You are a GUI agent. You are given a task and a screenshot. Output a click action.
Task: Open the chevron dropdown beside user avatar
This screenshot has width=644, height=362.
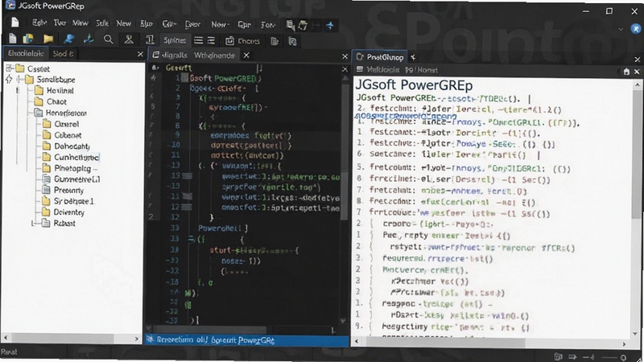pos(621,29)
